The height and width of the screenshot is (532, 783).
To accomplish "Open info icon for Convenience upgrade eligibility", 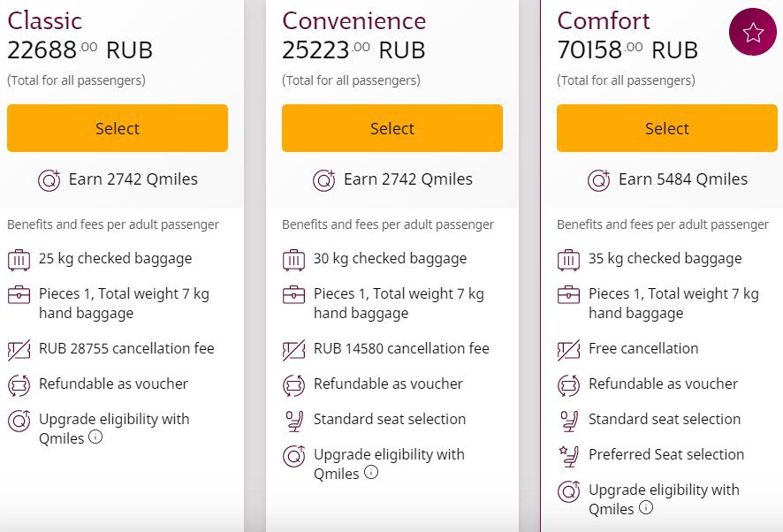I will 371,472.
